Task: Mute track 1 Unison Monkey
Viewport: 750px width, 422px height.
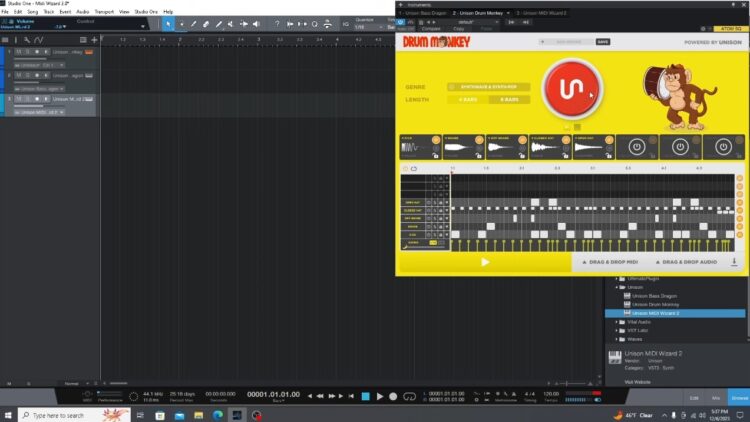Action: tap(19, 52)
